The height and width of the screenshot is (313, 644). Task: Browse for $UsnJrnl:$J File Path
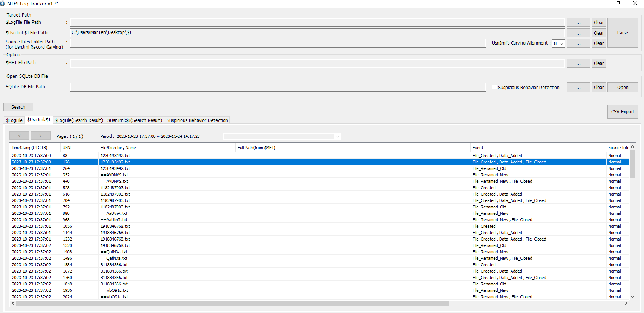pyautogui.click(x=578, y=33)
